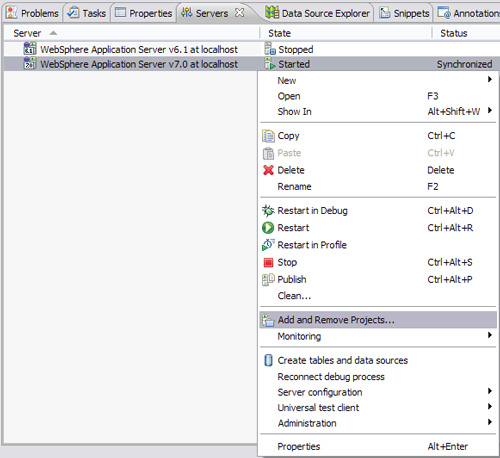Click the WebSphere v7.0 server icon
This screenshot has height=458, width=500.
[30, 63]
